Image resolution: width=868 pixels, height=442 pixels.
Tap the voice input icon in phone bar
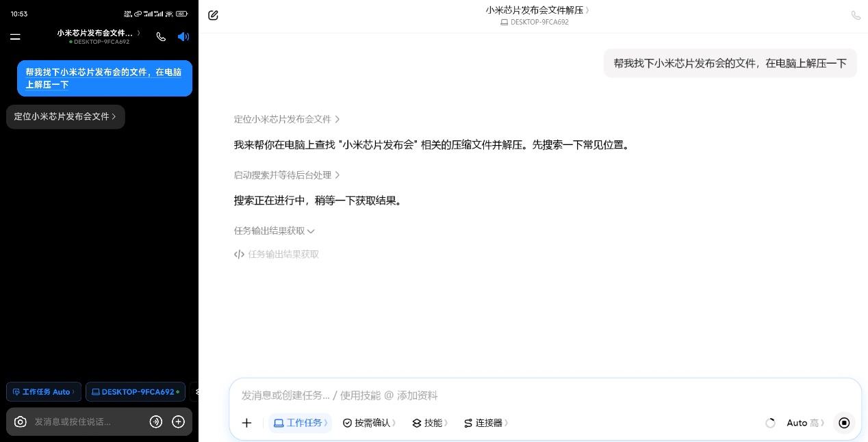click(x=156, y=421)
